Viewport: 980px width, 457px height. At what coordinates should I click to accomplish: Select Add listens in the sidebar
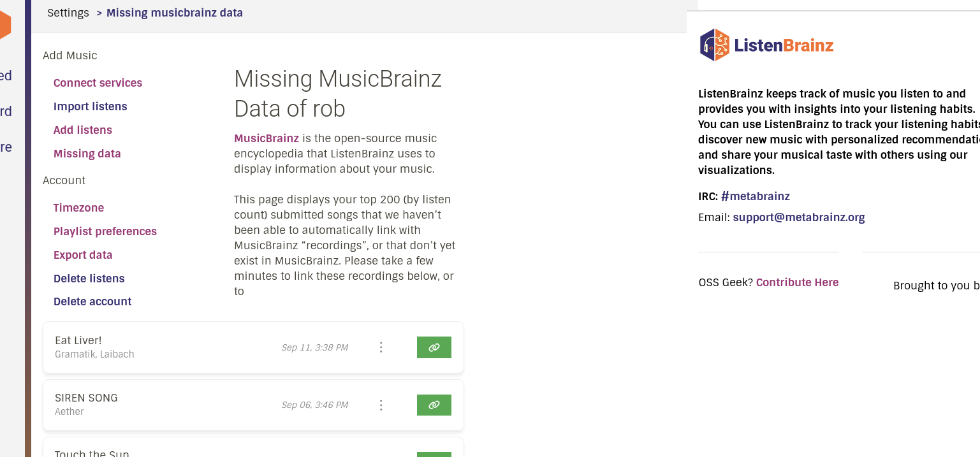click(x=82, y=130)
